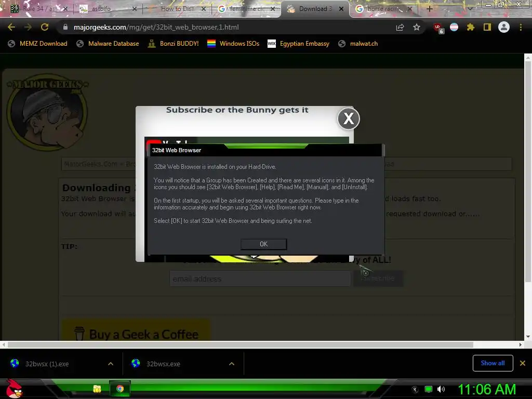Toggle the browser side panel icon
532x399 pixels.
pos(487,27)
